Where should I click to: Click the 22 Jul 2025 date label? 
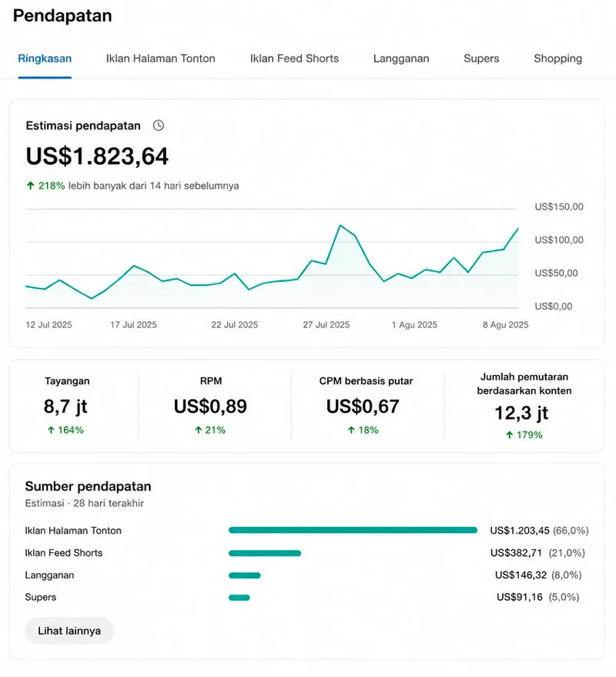tap(234, 325)
